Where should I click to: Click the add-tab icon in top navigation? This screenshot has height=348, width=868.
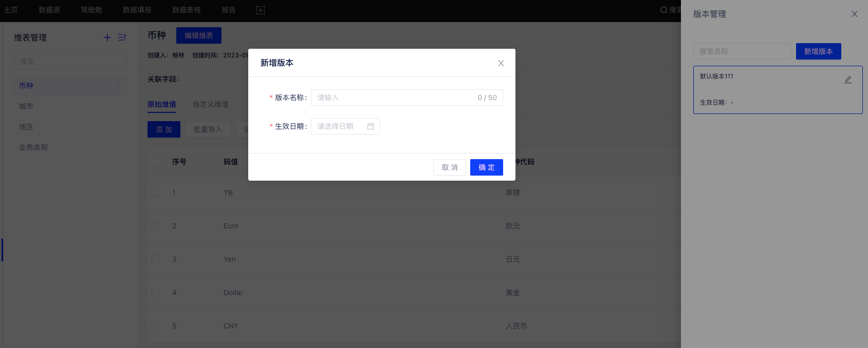[261, 10]
